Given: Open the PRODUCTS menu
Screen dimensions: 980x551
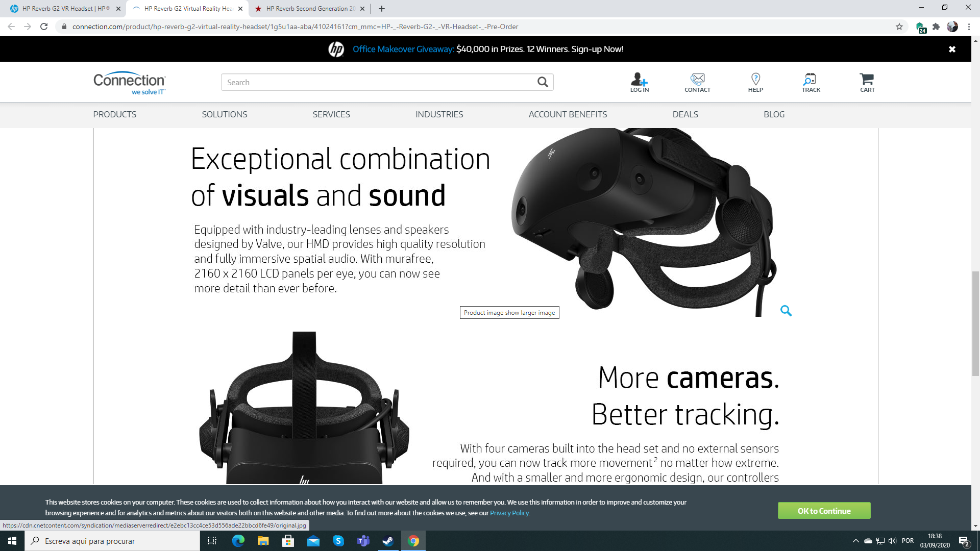Looking at the screenshot, I should pos(115,114).
